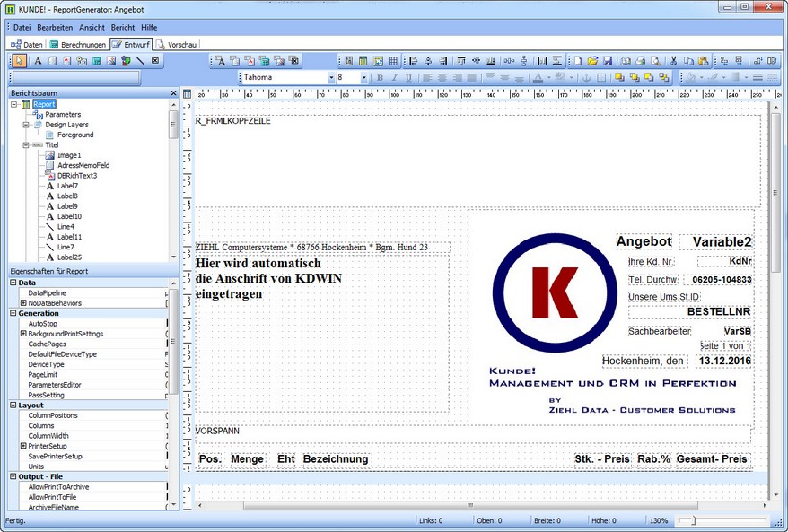The height and width of the screenshot is (532, 788).
Task: Left-align the text
Action: pyautogui.click(x=427, y=77)
